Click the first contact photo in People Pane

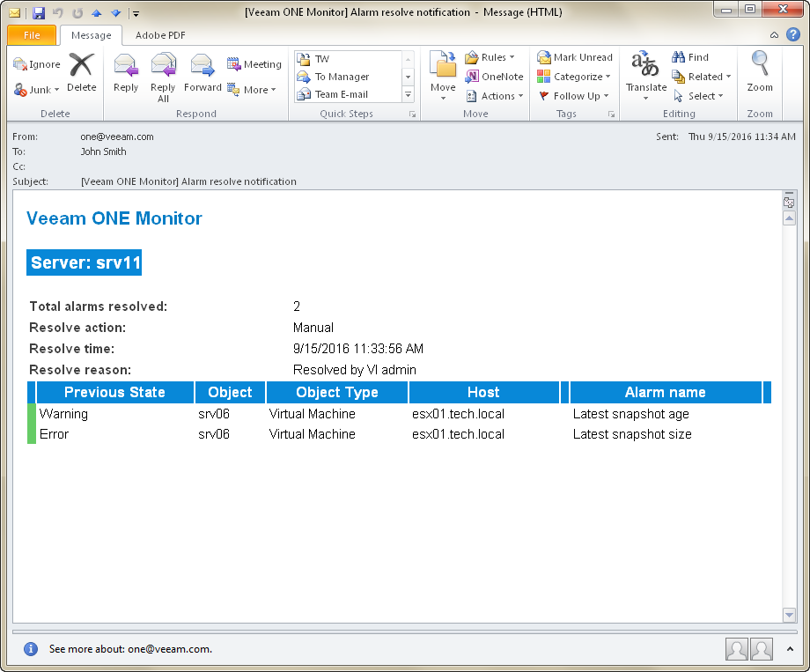coord(737,649)
